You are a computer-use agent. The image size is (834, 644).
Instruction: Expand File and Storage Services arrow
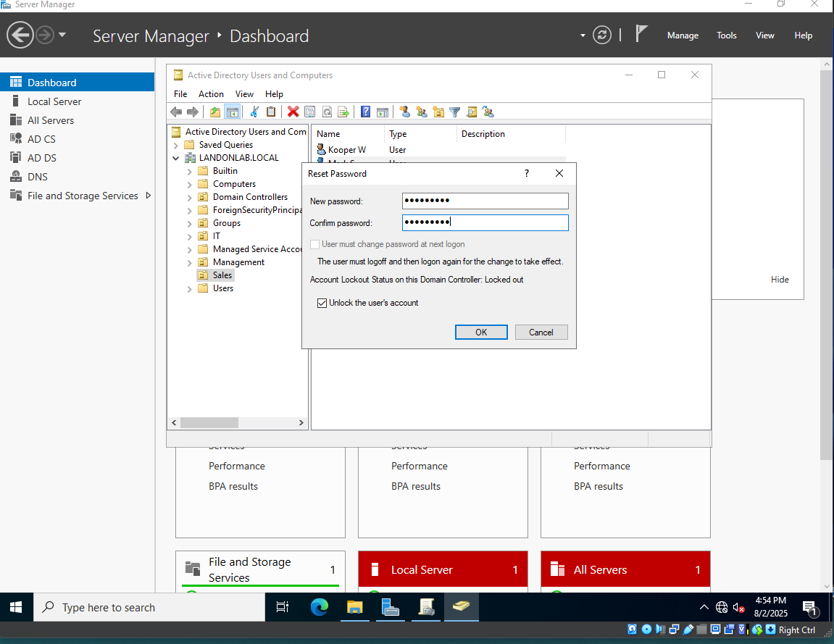coord(149,196)
